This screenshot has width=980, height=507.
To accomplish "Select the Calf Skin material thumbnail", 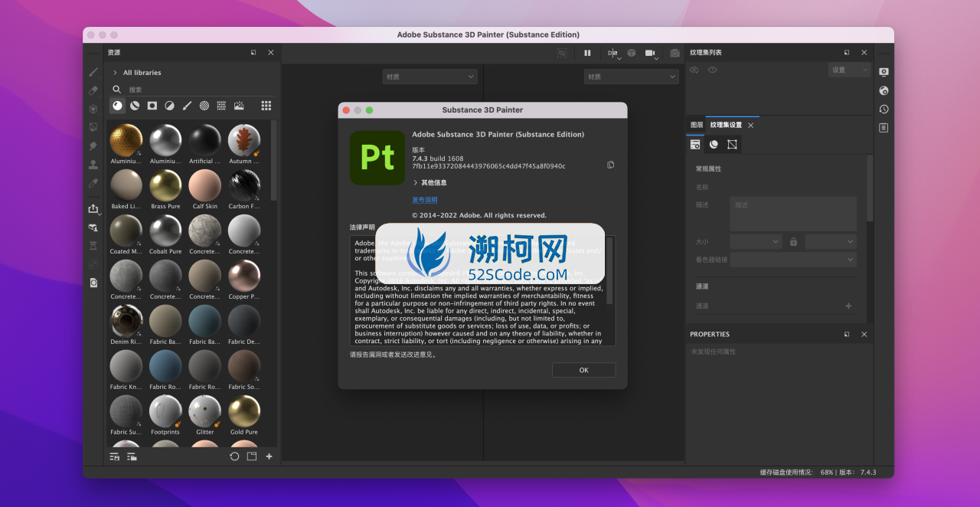I will (205, 185).
